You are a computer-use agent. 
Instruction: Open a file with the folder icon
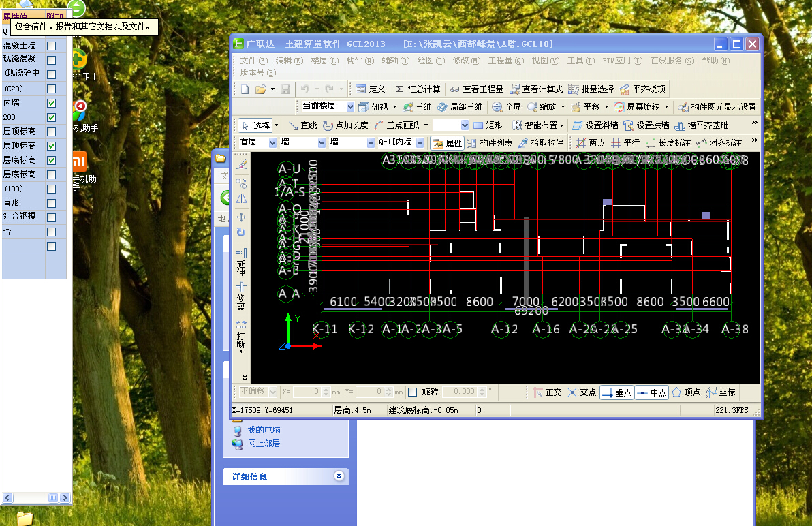click(261, 89)
